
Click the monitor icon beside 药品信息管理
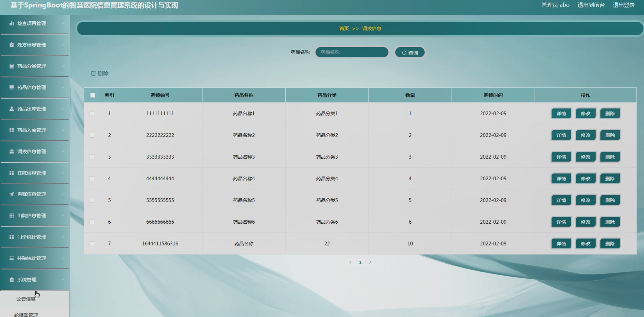tap(11, 87)
